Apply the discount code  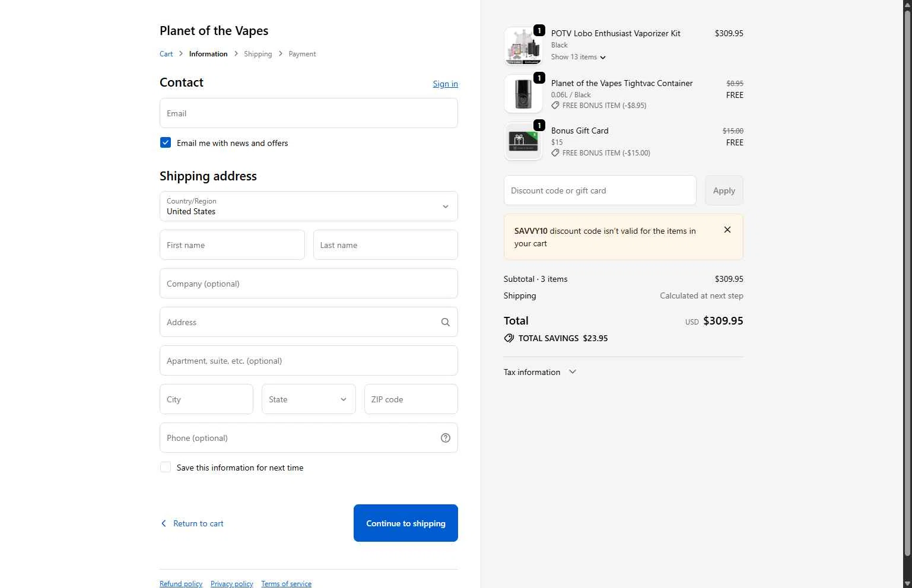[x=724, y=190]
